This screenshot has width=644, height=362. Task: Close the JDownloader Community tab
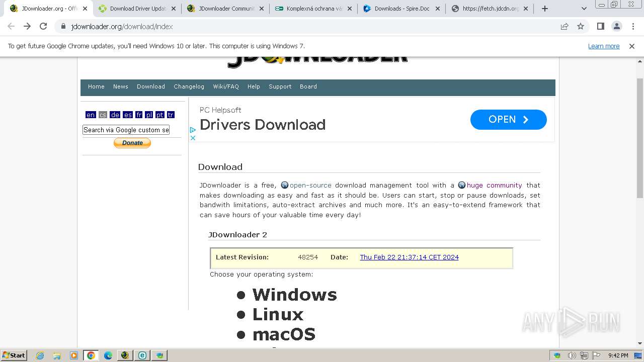pyautogui.click(x=261, y=9)
